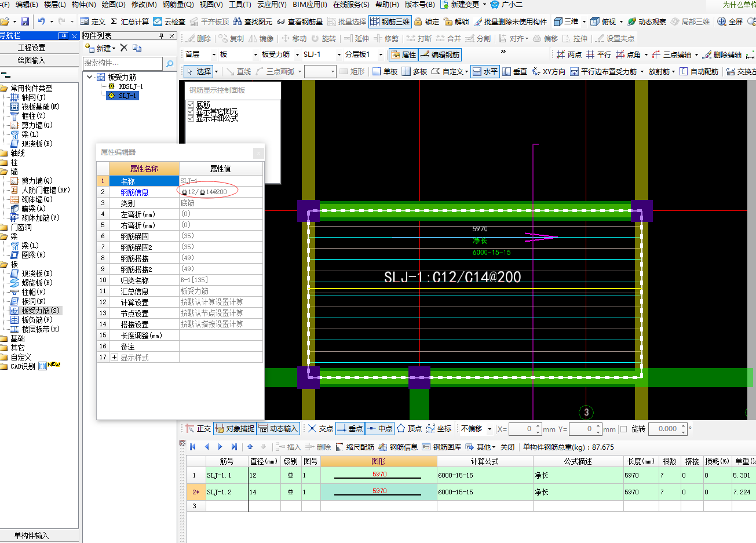
Task: Open the 视图(V) menu
Action: click(211, 5)
